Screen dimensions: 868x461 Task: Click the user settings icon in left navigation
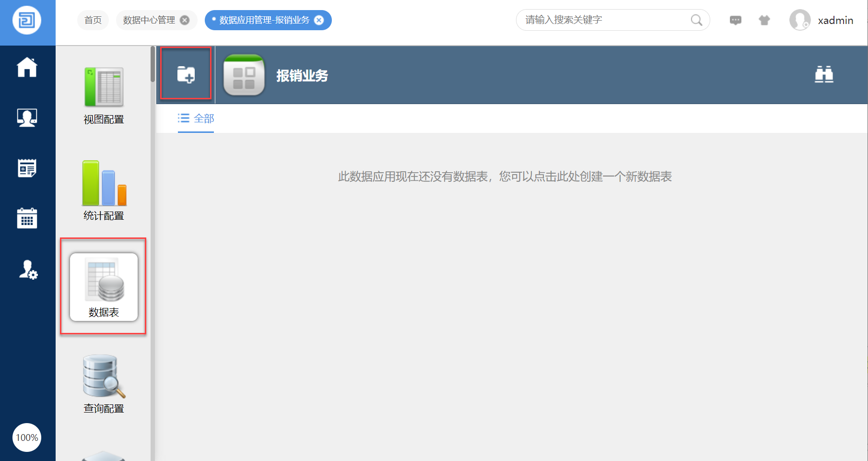pos(28,270)
